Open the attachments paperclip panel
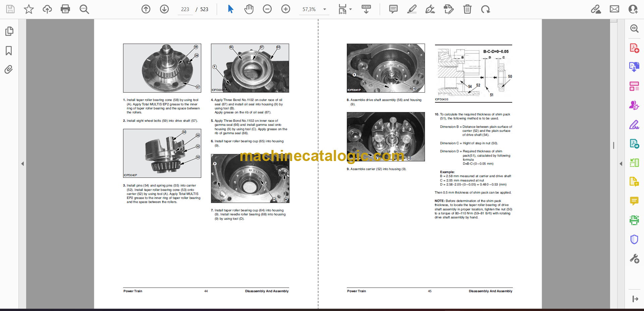Image resolution: width=644 pixels, height=311 pixels. point(9,69)
